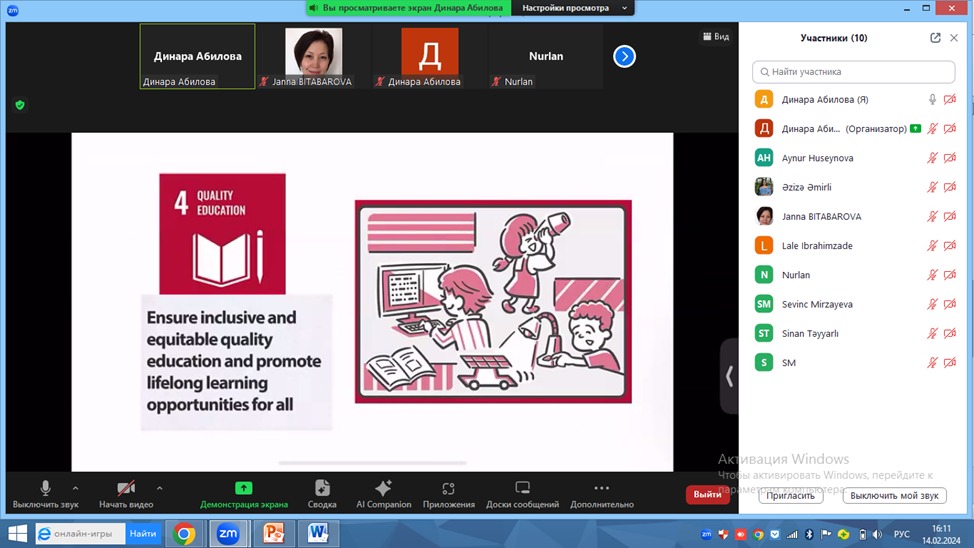Open the Сводка summary tool
This screenshot has height=548, width=974.
click(322, 495)
